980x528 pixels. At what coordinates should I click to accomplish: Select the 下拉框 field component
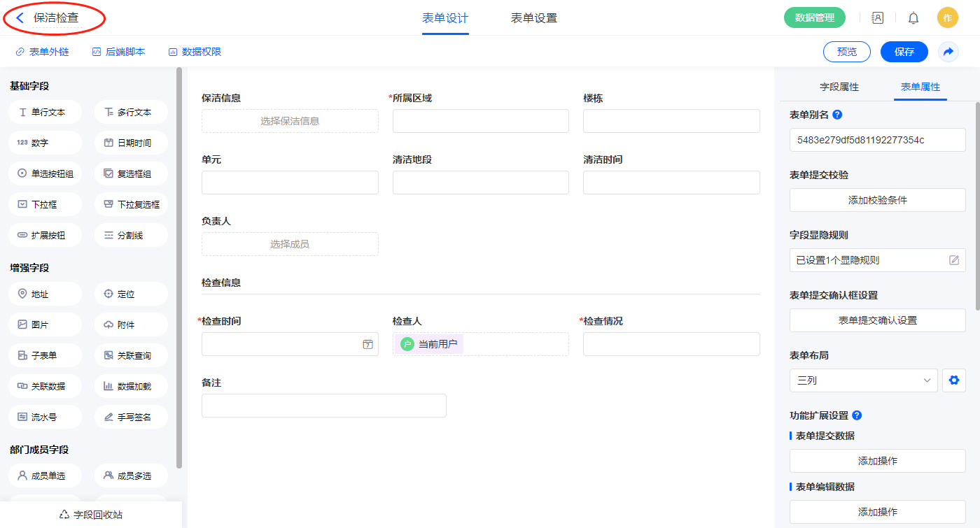click(45, 205)
